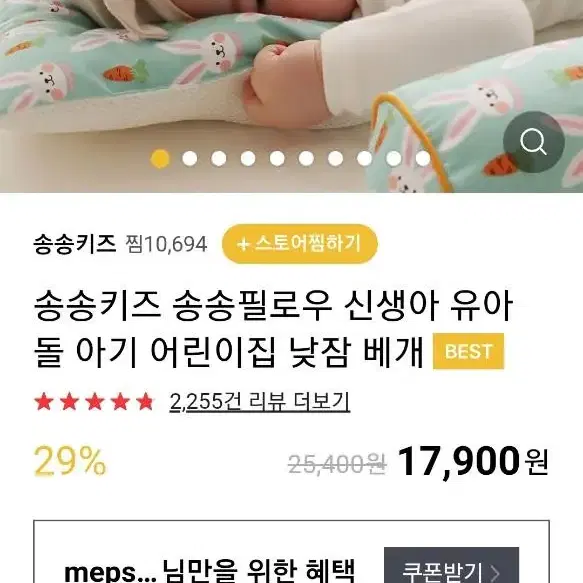This screenshot has height=583, width=583.
Task: Tap the bunny pillow product photo
Action: pos(292,96)
